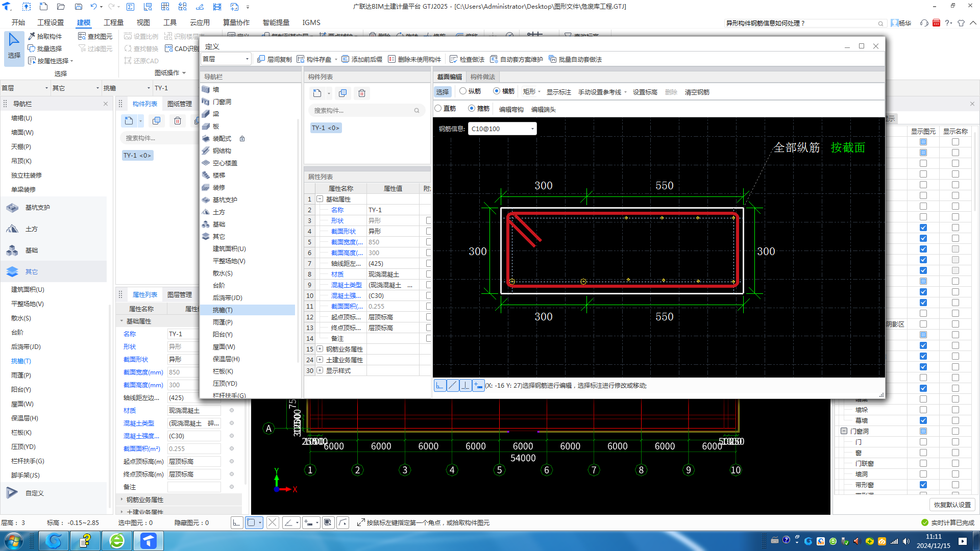The height and width of the screenshot is (551, 980).
Task: Click the 查找图元 find element icon
Action: pyautogui.click(x=82, y=36)
